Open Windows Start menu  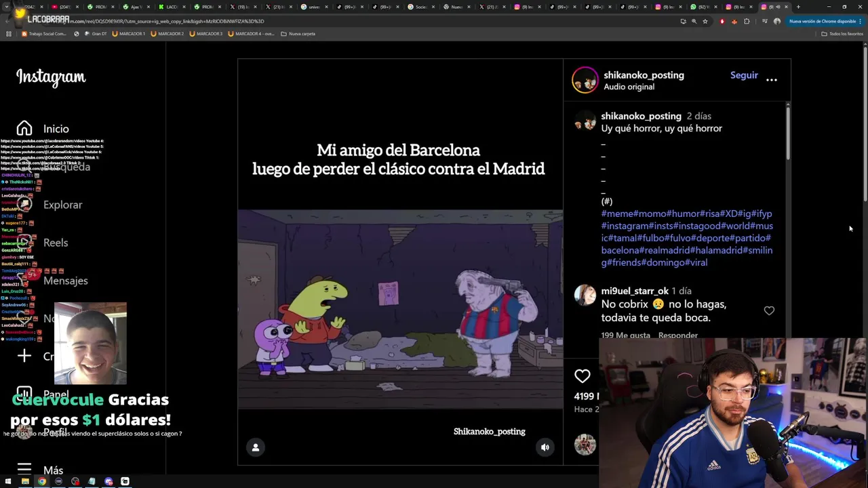[8, 481]
